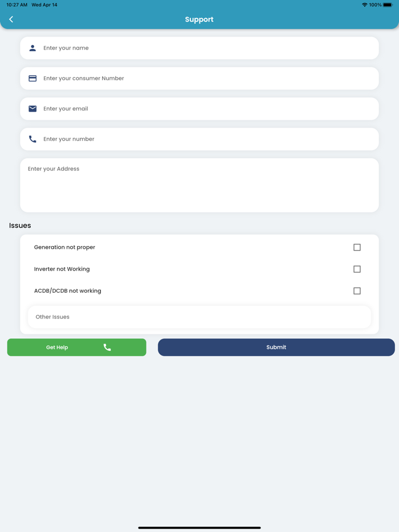Click into the Address text area

tap(199, 185)
